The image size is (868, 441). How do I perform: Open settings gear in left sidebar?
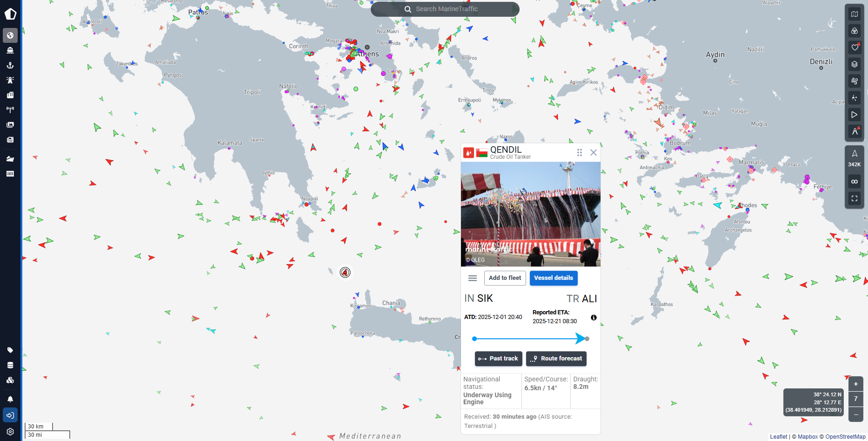click(10, 432)
